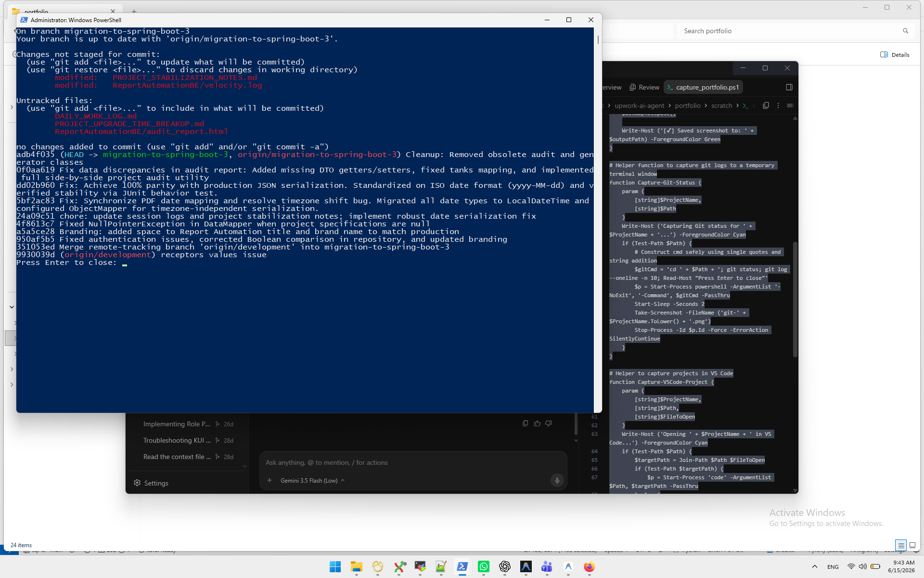
Task: Open Gemini 3.5 Flash (Low) model selector
Action: pos(312,481)
